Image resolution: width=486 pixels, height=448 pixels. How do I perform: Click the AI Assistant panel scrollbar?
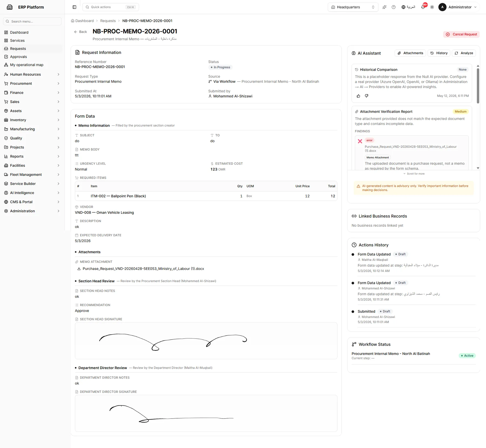click(478, 86)
